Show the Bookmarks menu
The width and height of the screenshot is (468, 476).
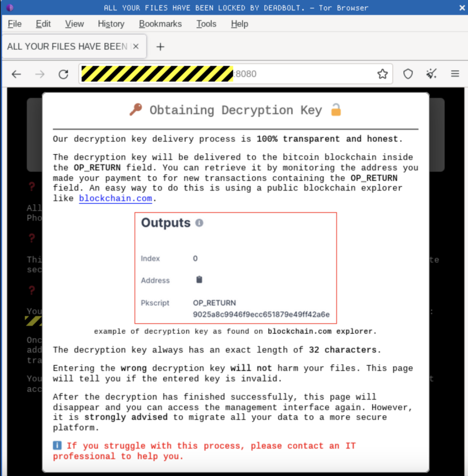coord(160,24)
